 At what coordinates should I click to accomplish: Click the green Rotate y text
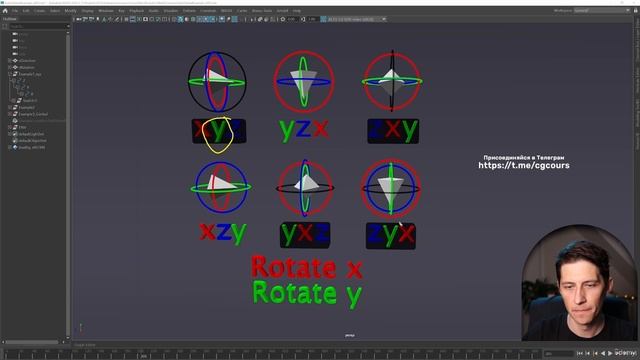tap(307, 293)
